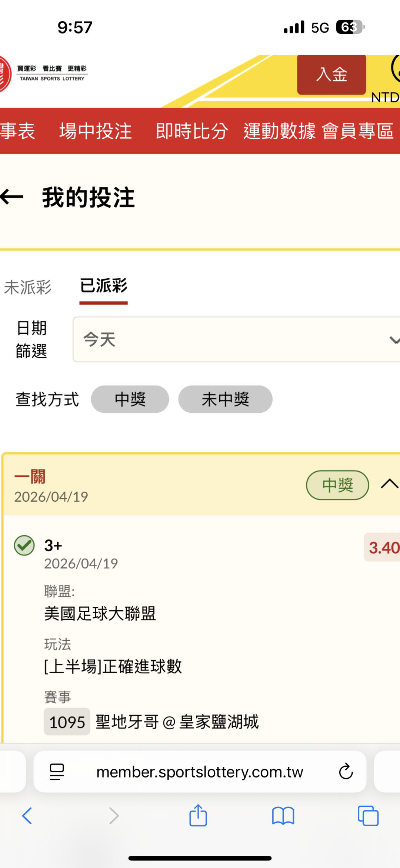Open the Safari page settings icon
The image size is (400, 868).
tap(57, 772)
